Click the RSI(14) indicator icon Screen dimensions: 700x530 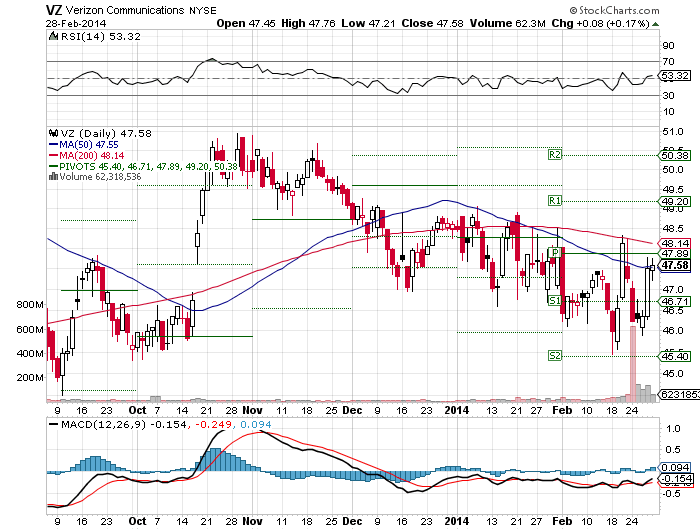tap(53, 37)
